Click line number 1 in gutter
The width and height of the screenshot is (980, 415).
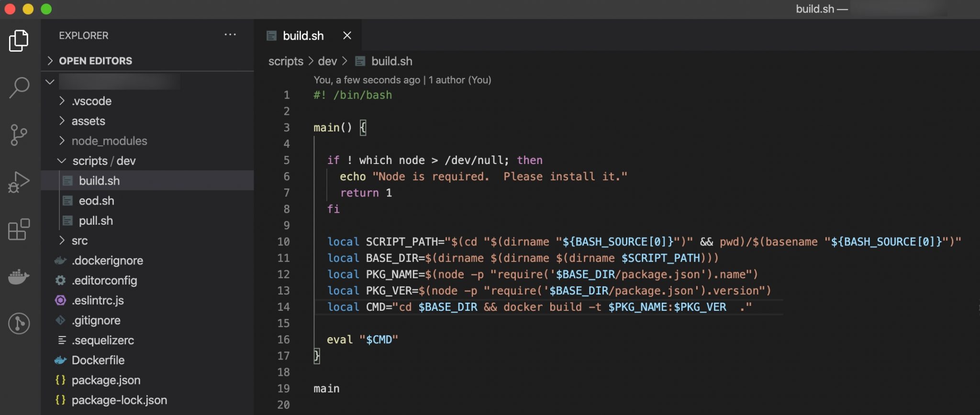(x=286, y=95)
